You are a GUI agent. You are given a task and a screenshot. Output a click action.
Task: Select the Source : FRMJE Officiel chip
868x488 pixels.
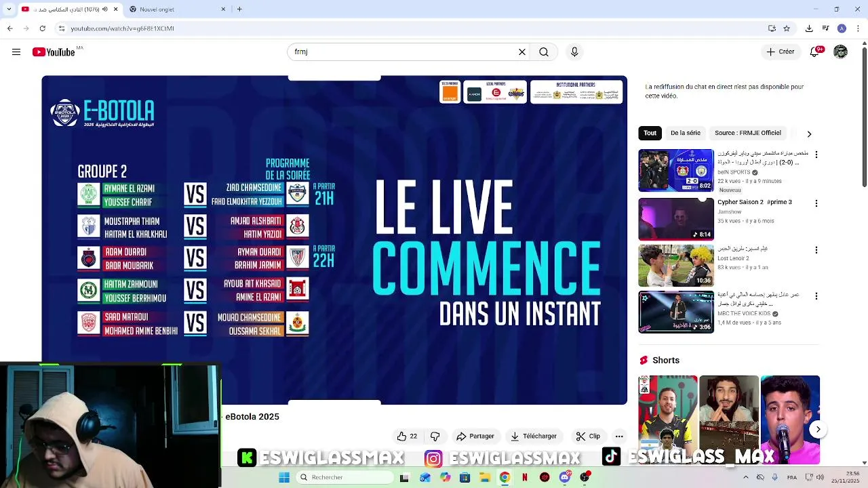tap(748, 134)
